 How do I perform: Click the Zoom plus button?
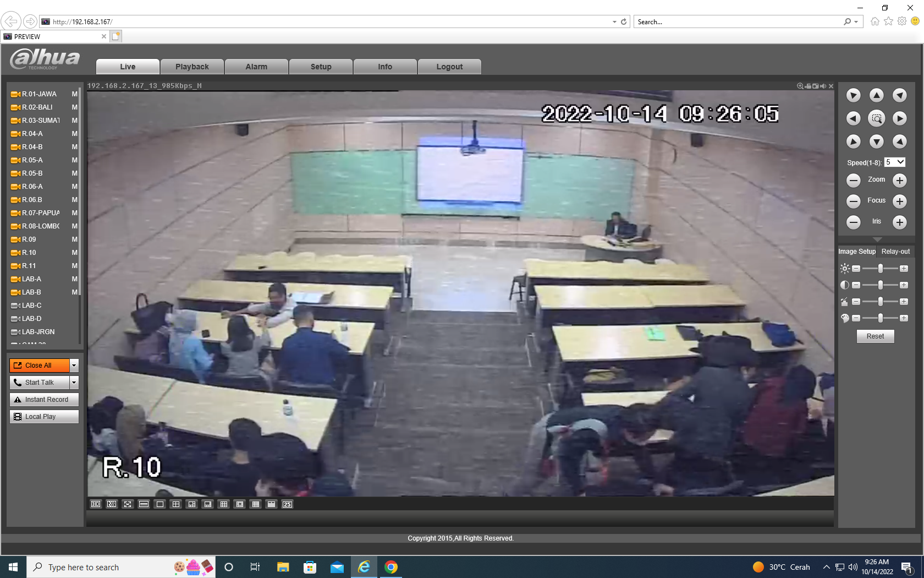click(x=899, y=180)
